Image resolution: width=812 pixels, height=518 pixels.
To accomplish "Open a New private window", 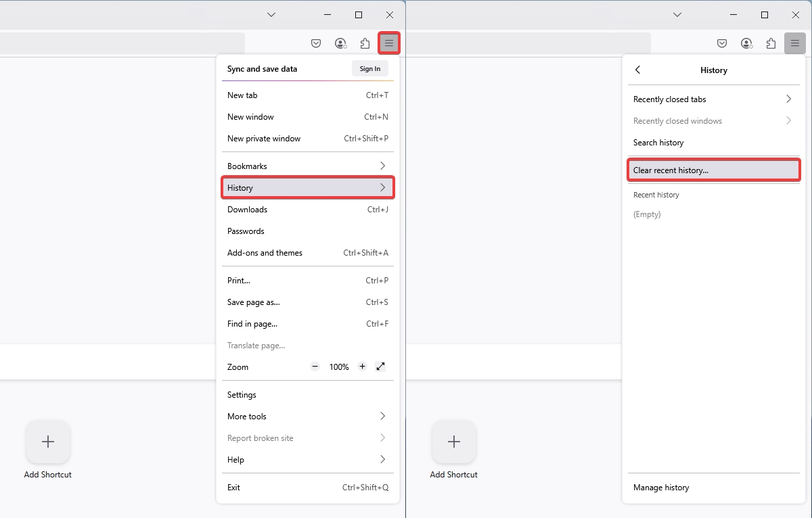I will point(308,138).
